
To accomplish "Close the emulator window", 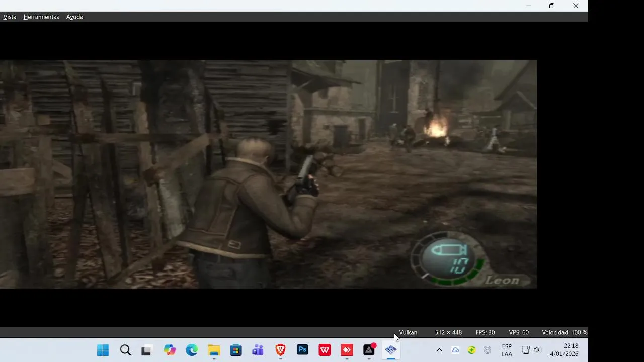I will (x=576, y=6).
